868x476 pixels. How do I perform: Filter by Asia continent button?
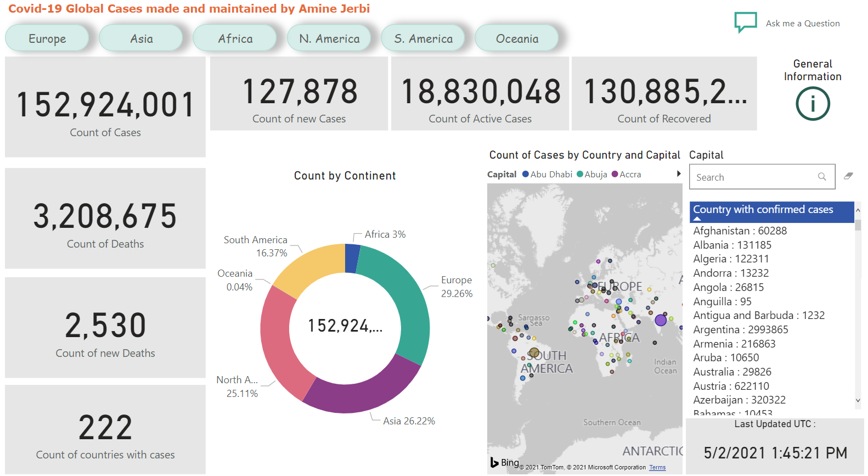click(141, 38)
